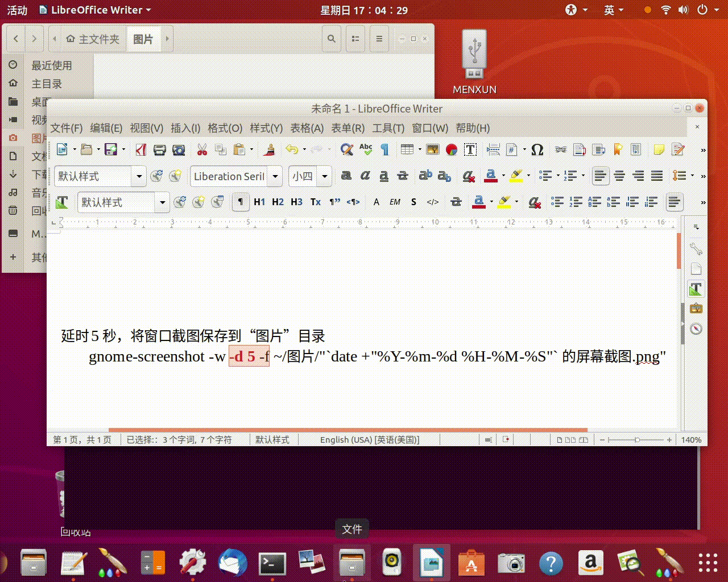Insert an image from toolbar

click(x=433, y=149)
